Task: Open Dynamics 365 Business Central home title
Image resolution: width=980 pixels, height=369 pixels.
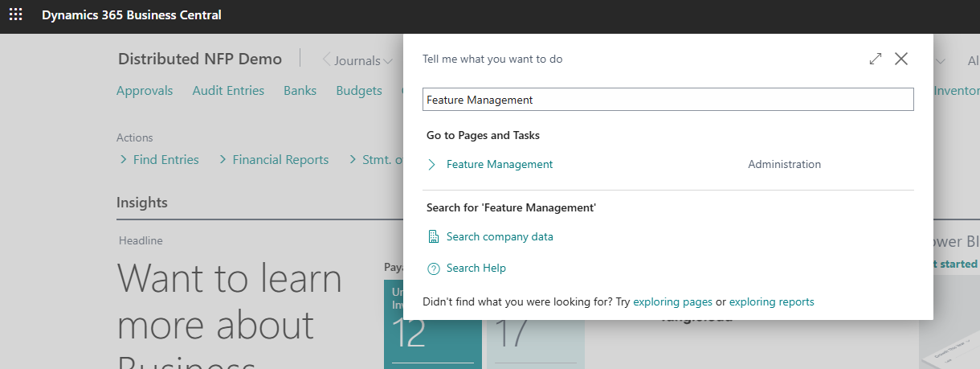Action: click(x=132, y=15)
